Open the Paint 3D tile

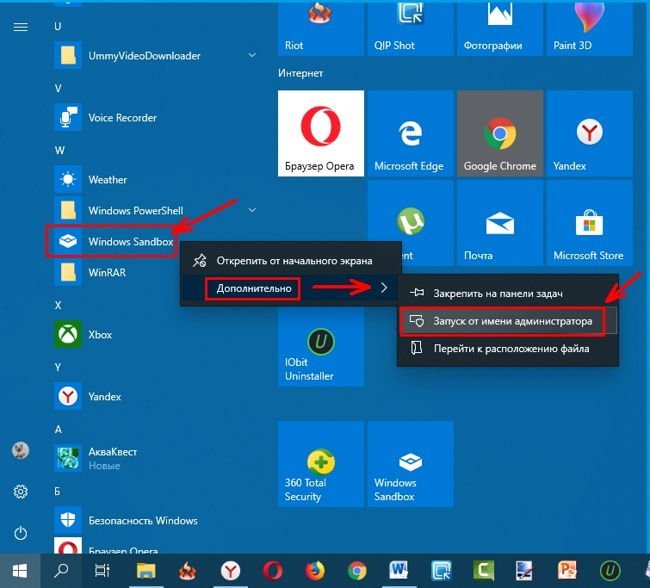click(589, 28)
